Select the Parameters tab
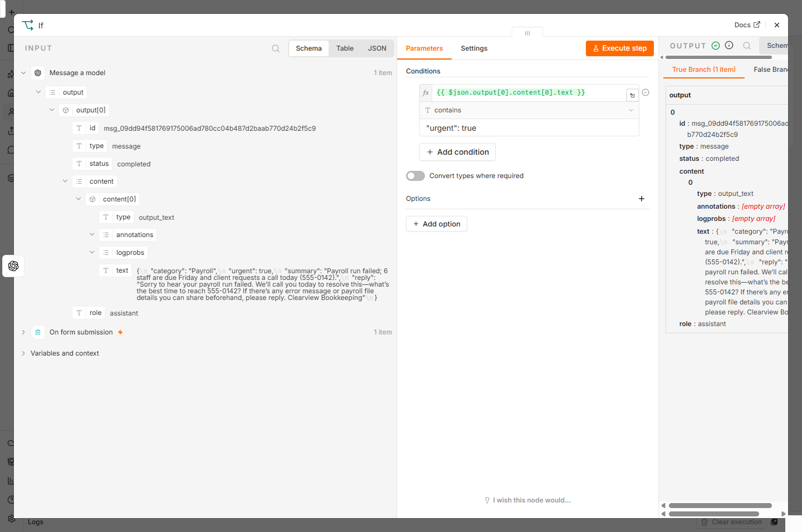This screenshot has width=802, height=532. pyautogui.click(x=424, y=48)
